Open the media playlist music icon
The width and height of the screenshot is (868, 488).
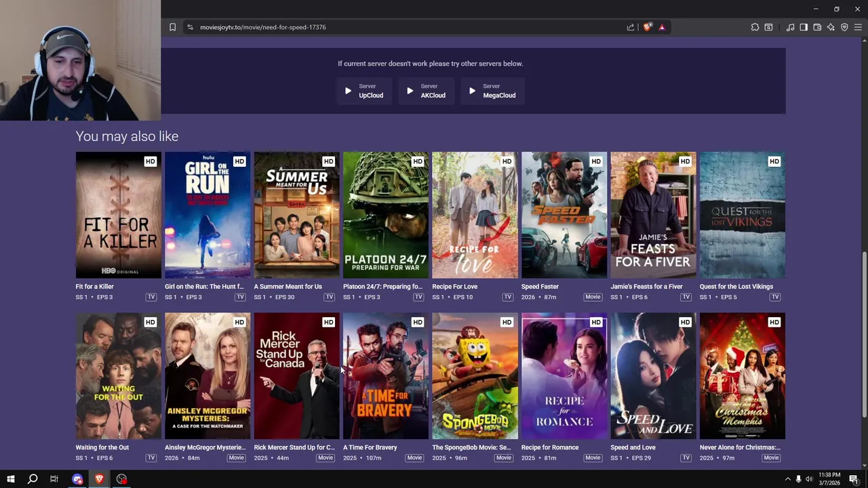point(790,27)
